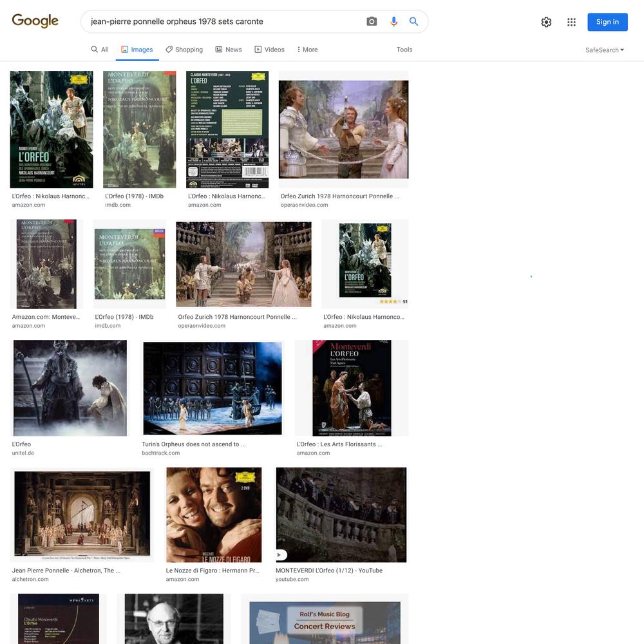Open black-and-white portrait of man with glasses
644x644 pixels.
click(x=174, y=618)
